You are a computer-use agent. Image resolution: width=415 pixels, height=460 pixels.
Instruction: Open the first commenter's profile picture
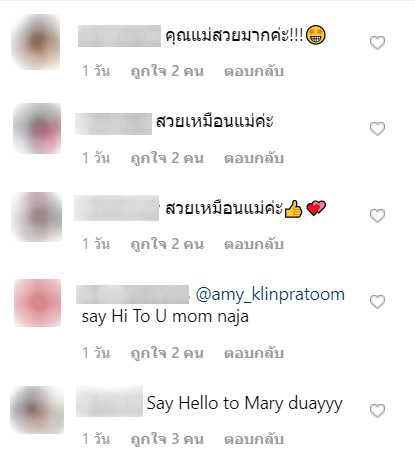click(x=36, y=42)
